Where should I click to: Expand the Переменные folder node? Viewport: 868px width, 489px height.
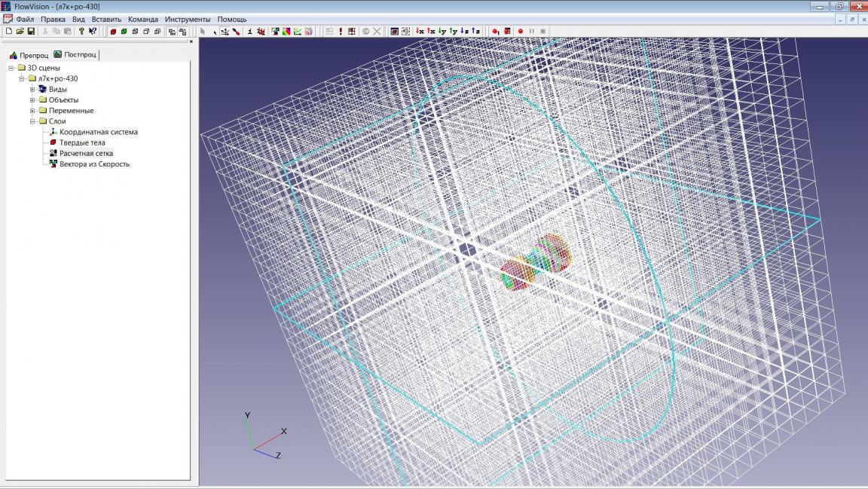pos(32,111)
